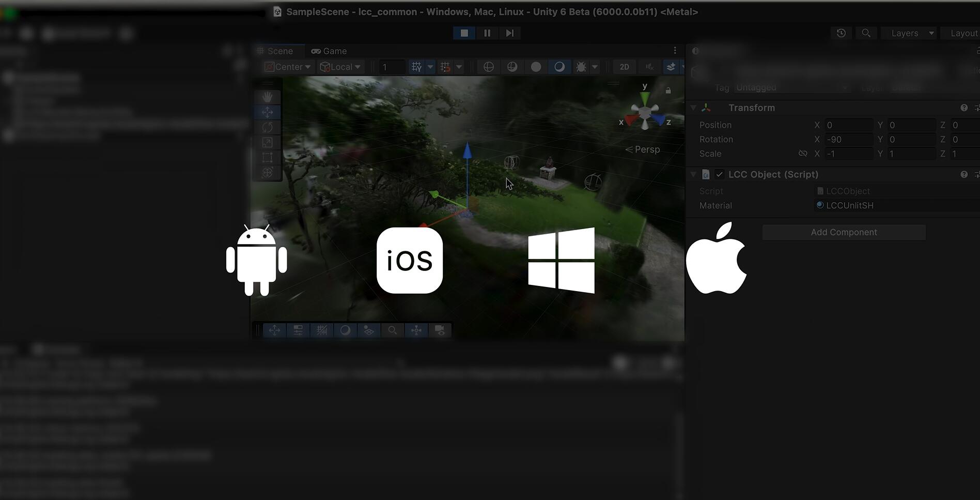This screenshot has width=980, height=500.
Task: Click Scale X field showing -1
Action: [849, 154]
